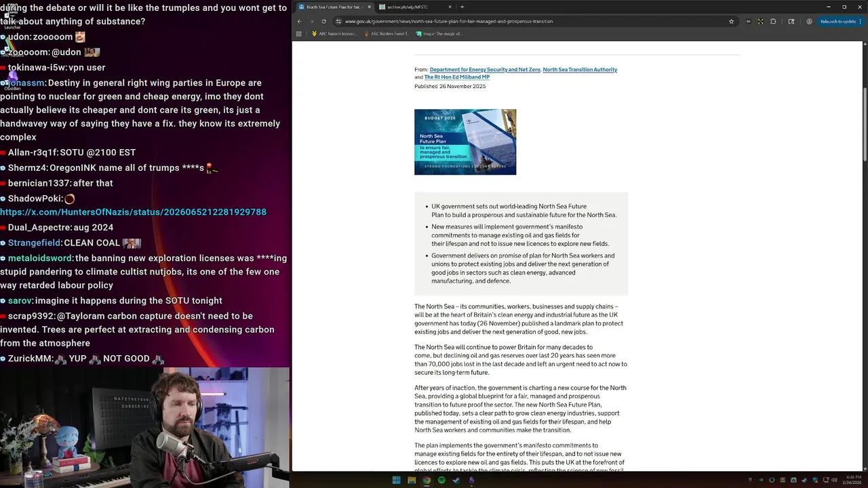Close the archive.ph tab
Viewport: 868px width, 488px height.
pyautogui.click(x=450, y=7)
